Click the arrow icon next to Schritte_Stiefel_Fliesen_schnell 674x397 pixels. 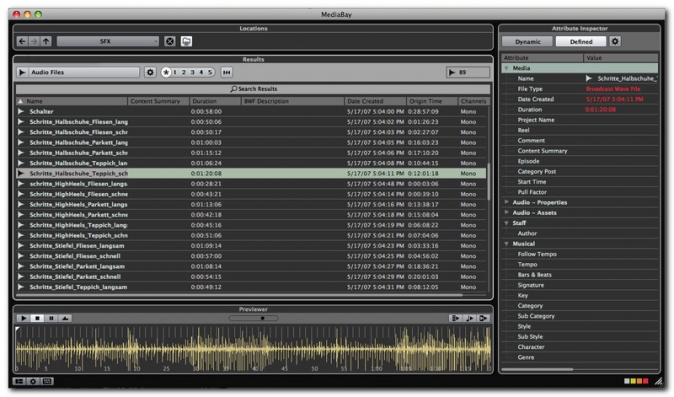(x=21, y=256)
